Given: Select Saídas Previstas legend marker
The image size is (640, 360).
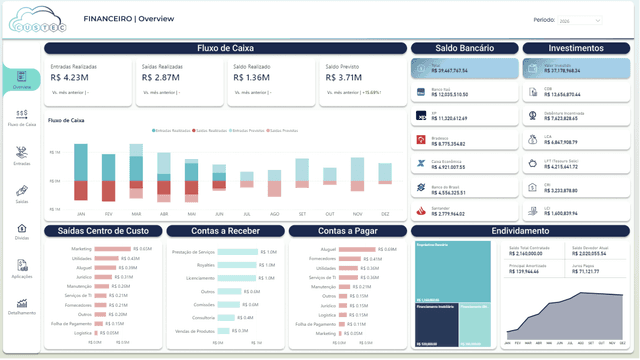Looking at the screenshot, I should click(268, 131).
